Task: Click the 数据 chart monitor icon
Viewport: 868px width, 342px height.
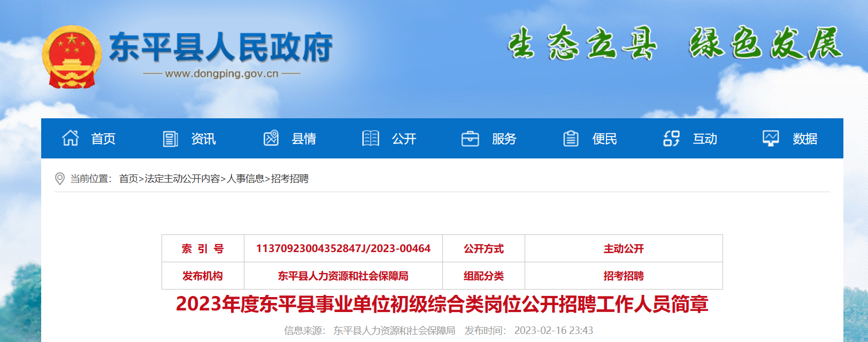Action: (x=771, y=139)
